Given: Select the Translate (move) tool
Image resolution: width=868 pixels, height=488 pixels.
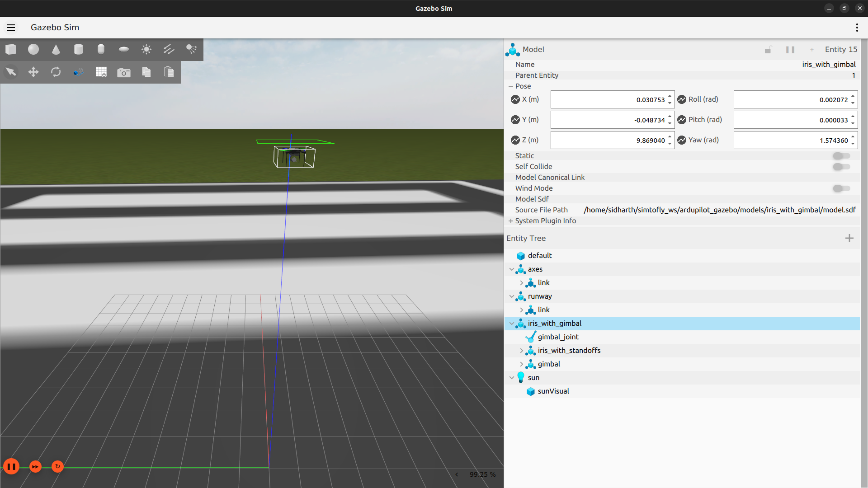Looking at the screenshot, I should 33,72.
